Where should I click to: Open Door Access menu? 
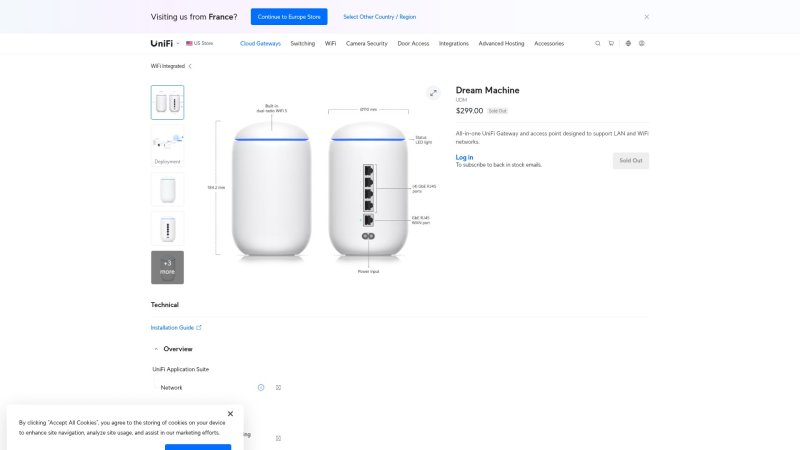coord(413,43)
